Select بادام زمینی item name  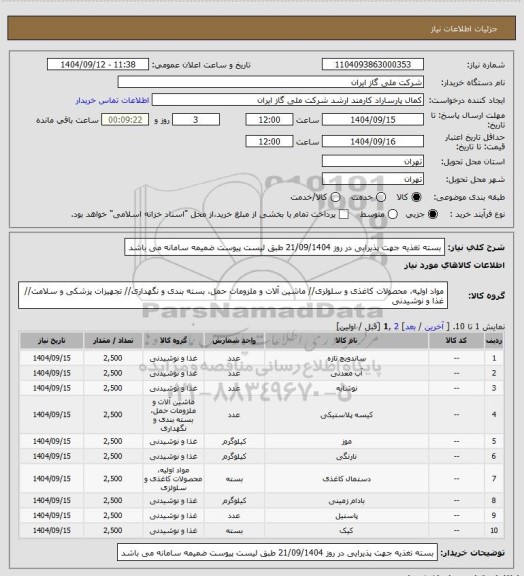coord(346,501)
